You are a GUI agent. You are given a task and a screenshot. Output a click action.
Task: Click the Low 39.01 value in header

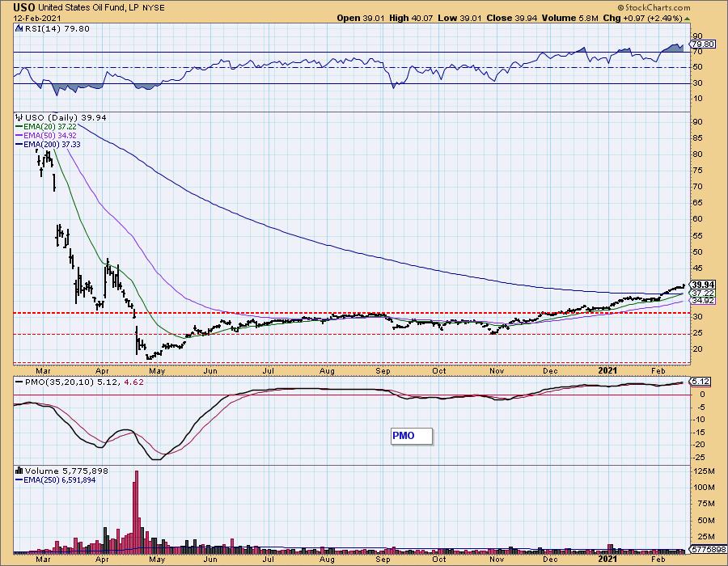tap(459, 18)
